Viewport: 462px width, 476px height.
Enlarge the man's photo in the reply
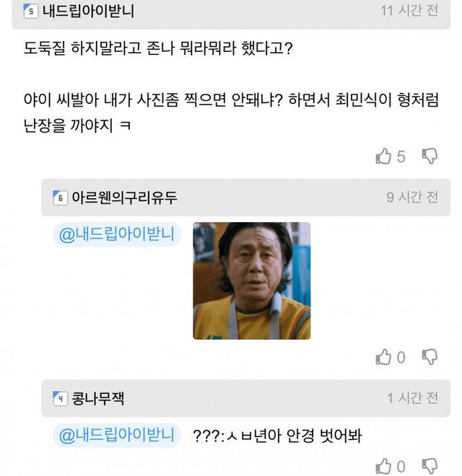coord(251,281)
